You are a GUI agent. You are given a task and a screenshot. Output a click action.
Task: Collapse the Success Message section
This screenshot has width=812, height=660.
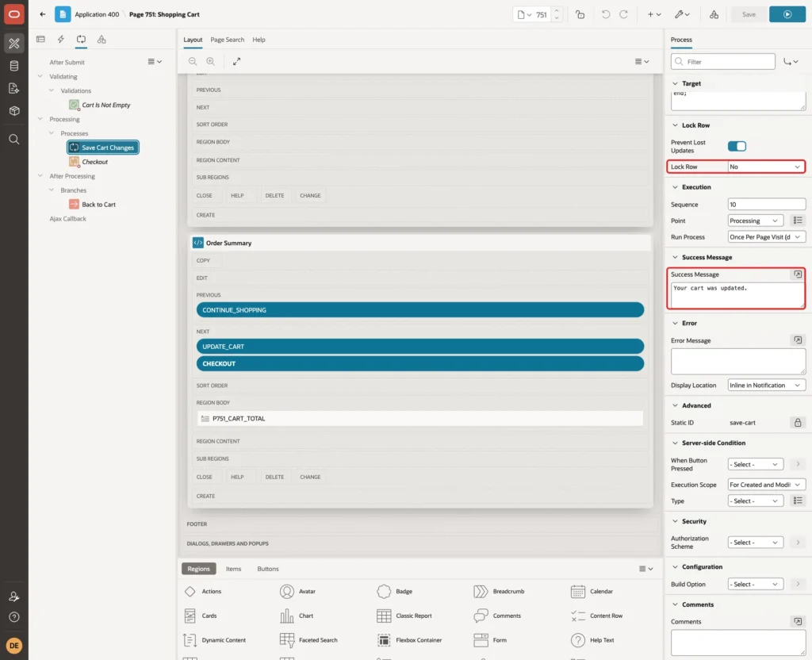coord(675,258)
